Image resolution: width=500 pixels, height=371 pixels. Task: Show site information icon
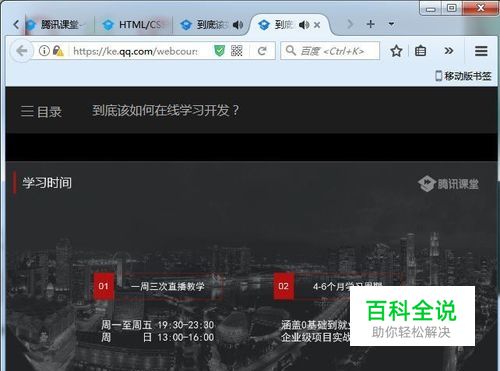[44, 51]
